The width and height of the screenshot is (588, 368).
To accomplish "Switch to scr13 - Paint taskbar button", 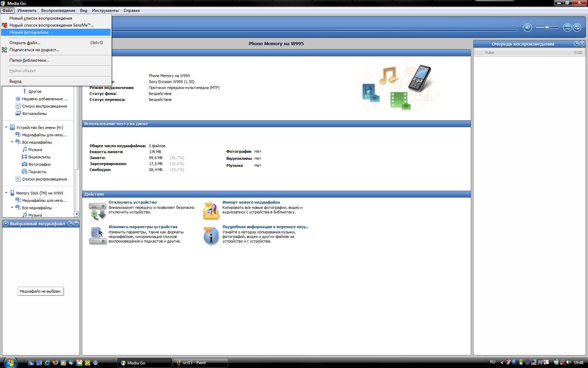I will 201,363.
